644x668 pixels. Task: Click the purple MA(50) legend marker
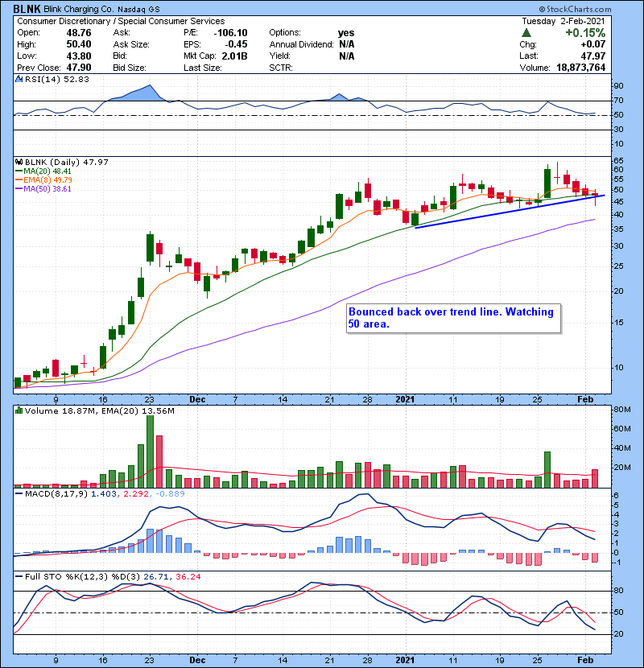(x=19, y=189)
